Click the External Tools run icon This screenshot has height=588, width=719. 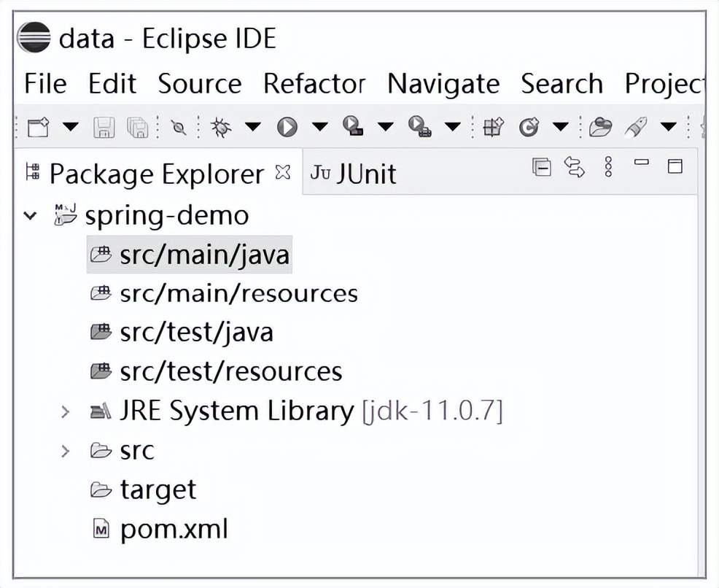pos(419,126)
